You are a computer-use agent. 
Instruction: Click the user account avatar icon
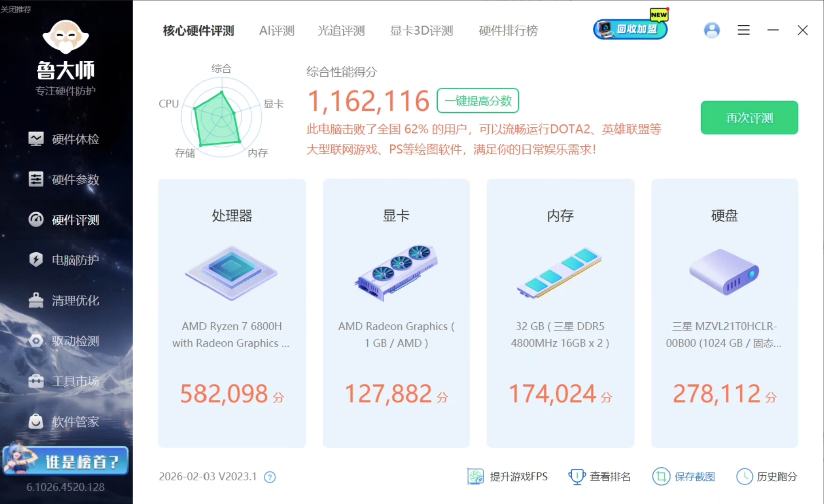coord(712,30)
